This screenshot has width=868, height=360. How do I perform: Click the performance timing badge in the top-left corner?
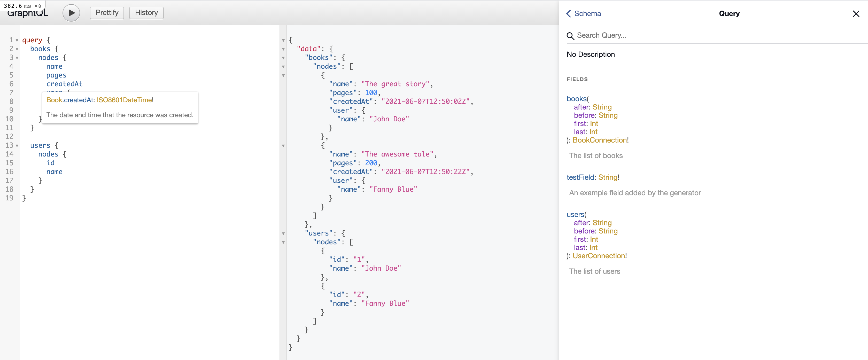click(22, 6)
